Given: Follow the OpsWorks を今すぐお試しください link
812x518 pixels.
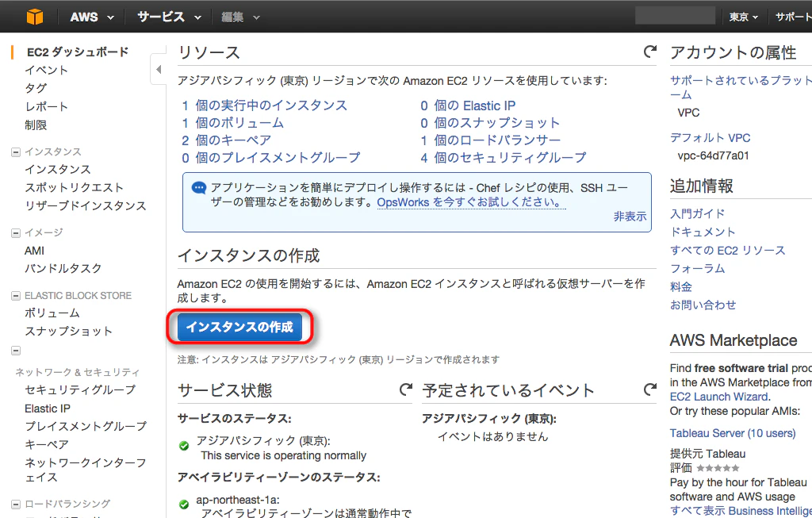Looking at the screenshot, I should (471, 202).
